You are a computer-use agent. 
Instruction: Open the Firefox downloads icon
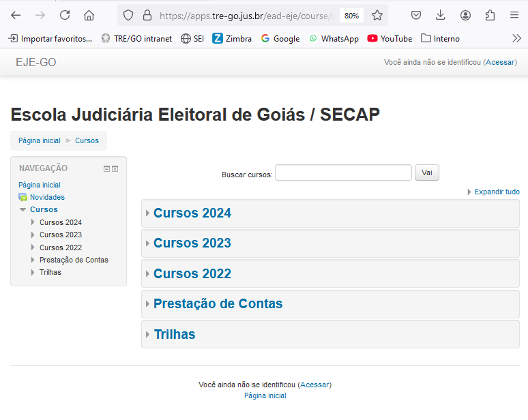tap(441, 15)
